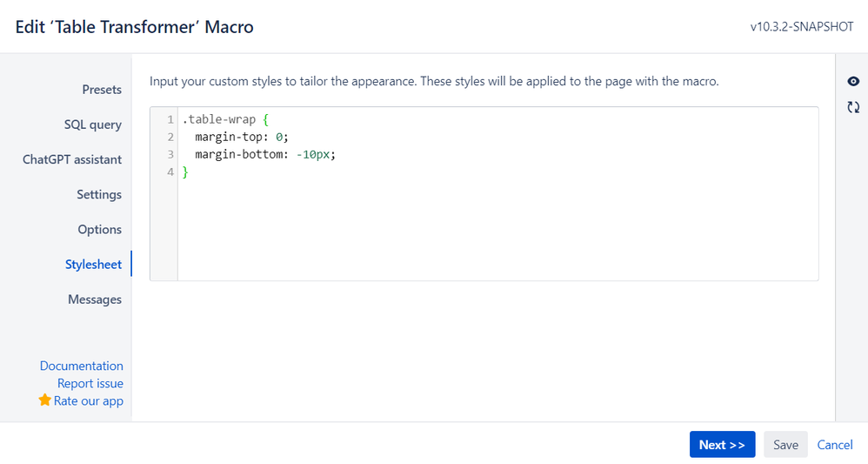The height and width of the screenshot is (464, 868).
Task: Click the Report issue link
Action: (x=90, y=383)
